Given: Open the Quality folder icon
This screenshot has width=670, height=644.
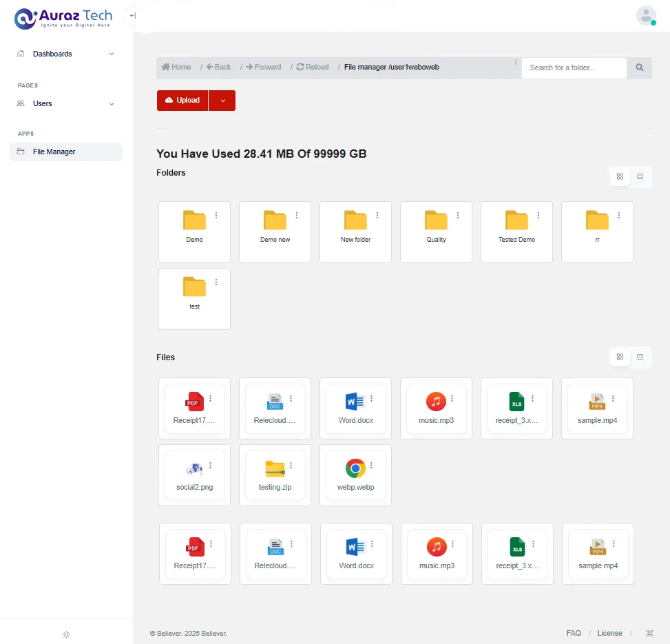Looking at the screenshot, I should click(x=436, y=220).
